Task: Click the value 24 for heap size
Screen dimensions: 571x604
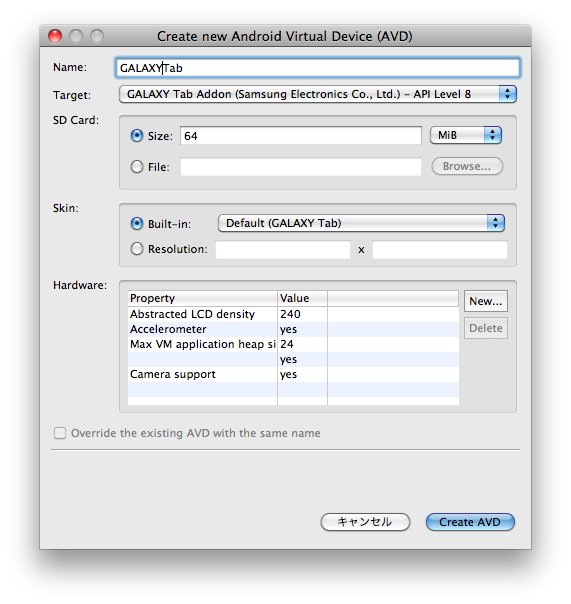Action: (287, 344)
